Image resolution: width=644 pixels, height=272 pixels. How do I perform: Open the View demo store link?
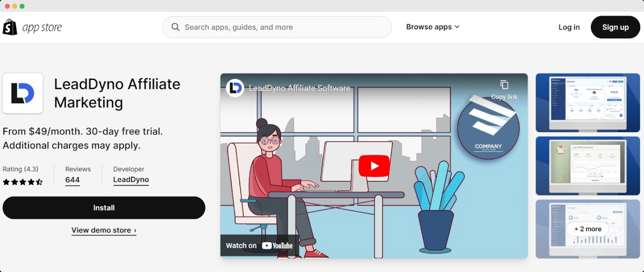pyautogui.click(x=104, y=230)
